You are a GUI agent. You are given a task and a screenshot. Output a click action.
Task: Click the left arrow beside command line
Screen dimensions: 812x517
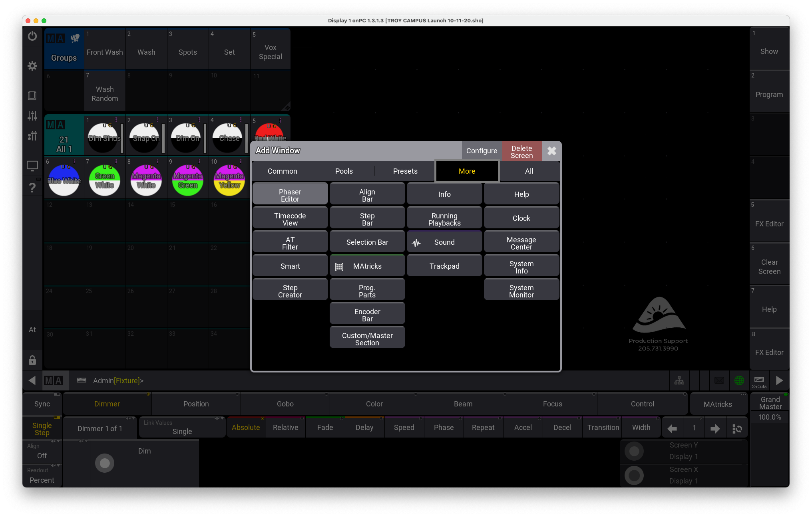tap(32, 380)
